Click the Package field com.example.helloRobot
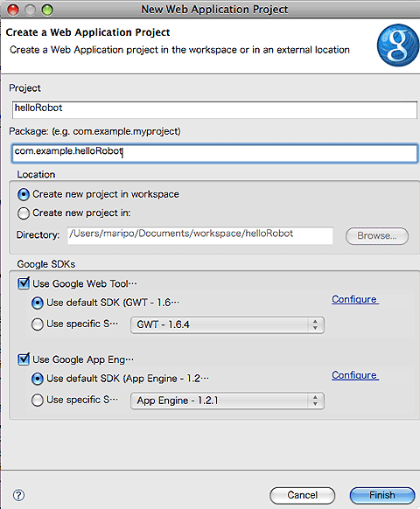 coord(214,153)
